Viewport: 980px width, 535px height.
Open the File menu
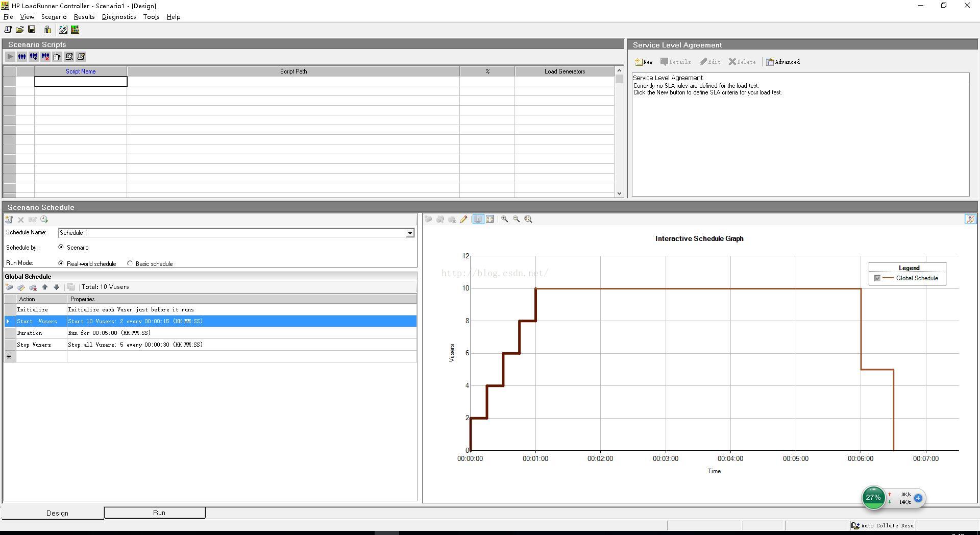(8, 17)
